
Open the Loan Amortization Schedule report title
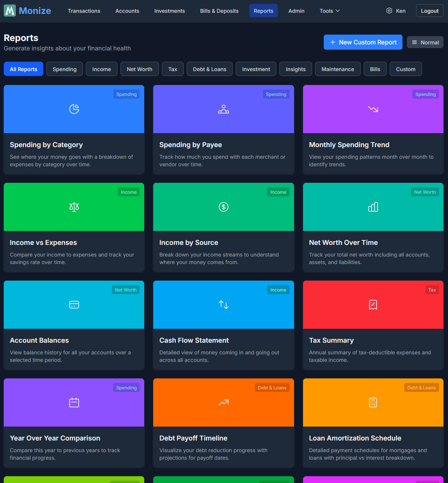(x=355, y=438)
